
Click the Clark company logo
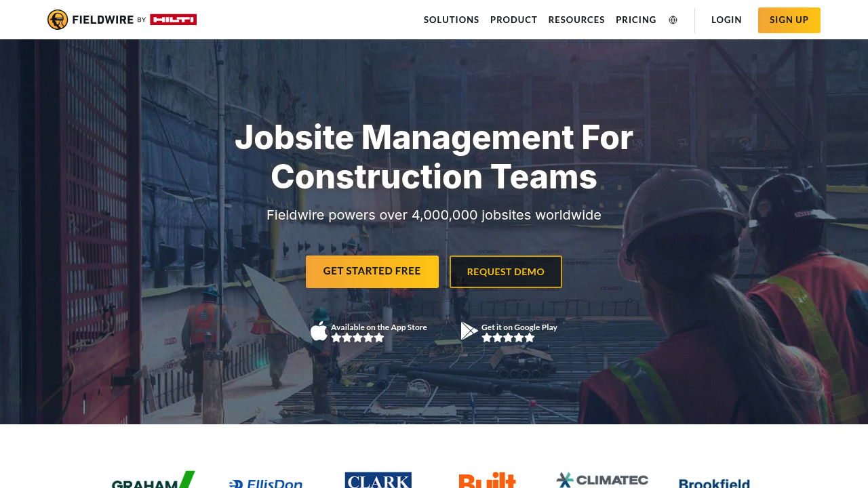coord(378,481)
